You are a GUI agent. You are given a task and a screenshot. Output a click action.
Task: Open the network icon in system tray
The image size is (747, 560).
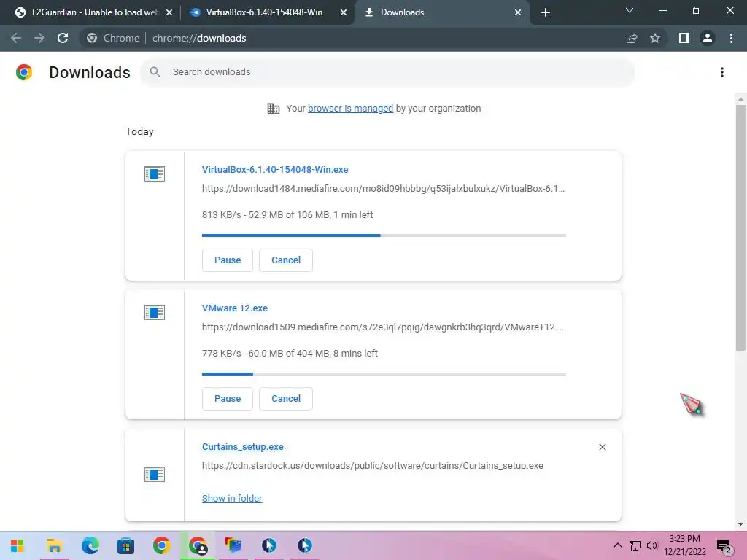[635, 545]
